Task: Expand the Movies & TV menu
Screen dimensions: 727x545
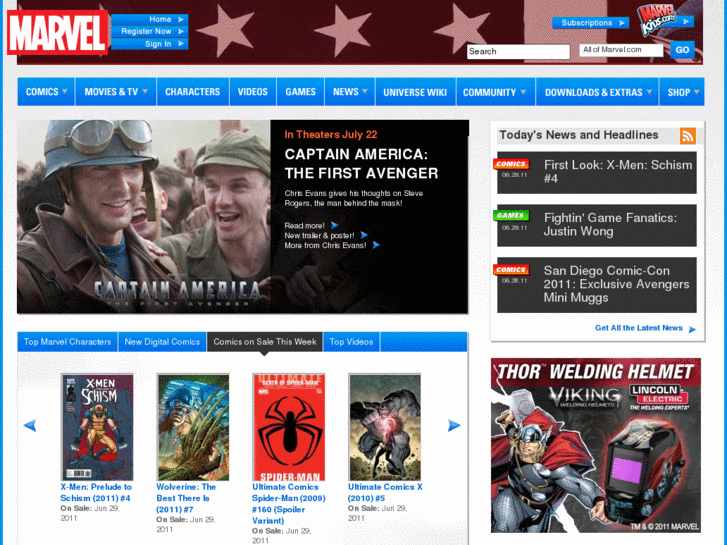Action: click(x=116, y=92)
